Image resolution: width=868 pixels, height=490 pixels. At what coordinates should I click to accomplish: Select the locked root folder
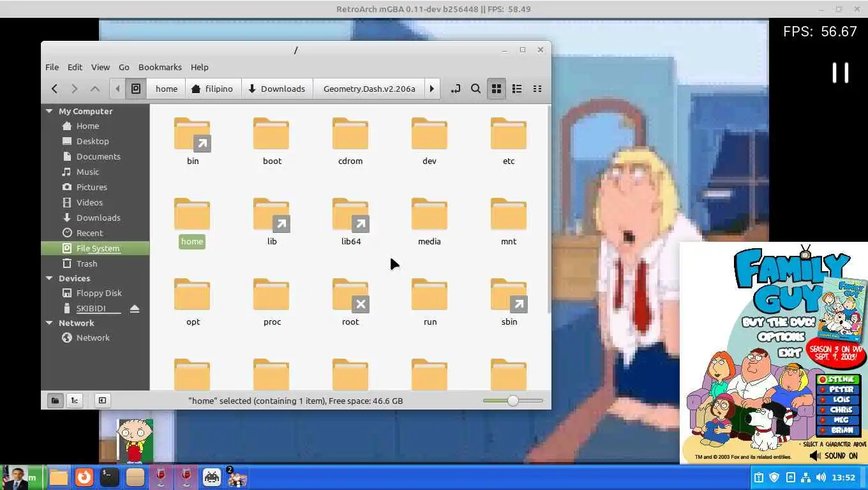[x=350, y=302]
